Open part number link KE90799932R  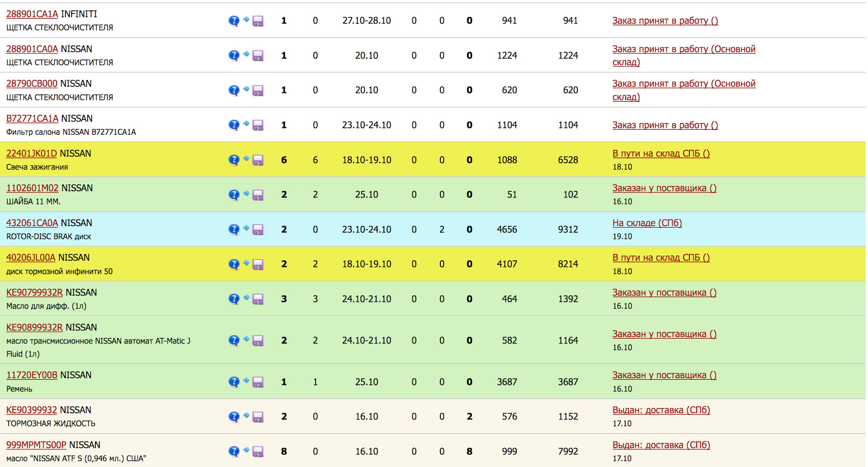(34, 292)
